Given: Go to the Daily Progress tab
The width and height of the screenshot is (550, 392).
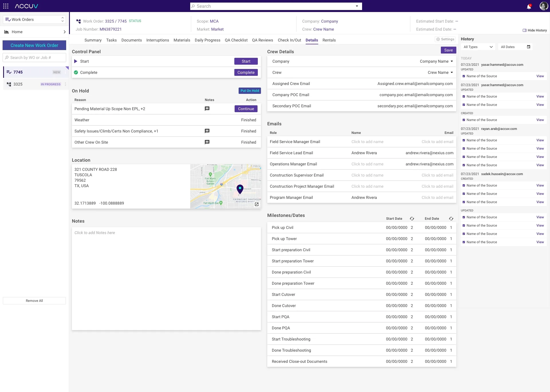Looking at the screenshot, I should (207, 40).
